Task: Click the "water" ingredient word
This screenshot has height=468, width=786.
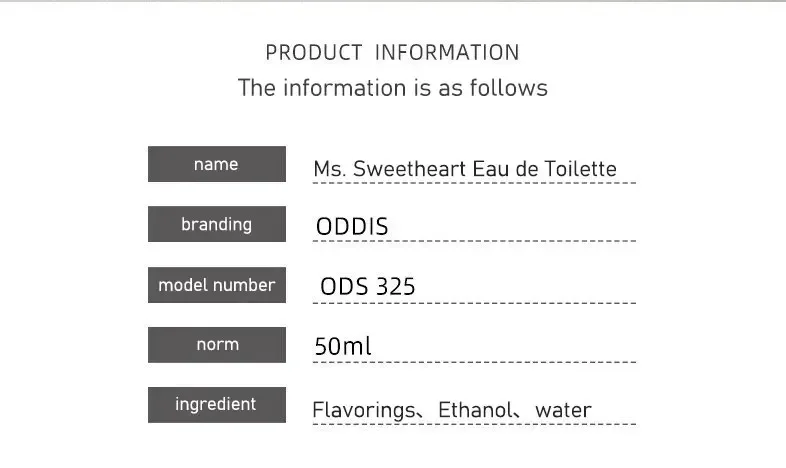Action: click(563, 410)
